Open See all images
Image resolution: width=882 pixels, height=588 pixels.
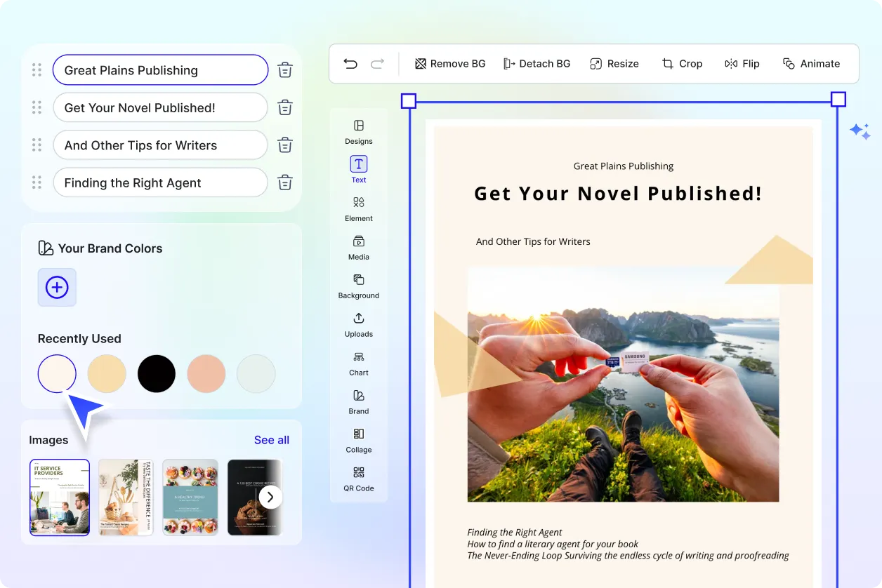[272, 440]
